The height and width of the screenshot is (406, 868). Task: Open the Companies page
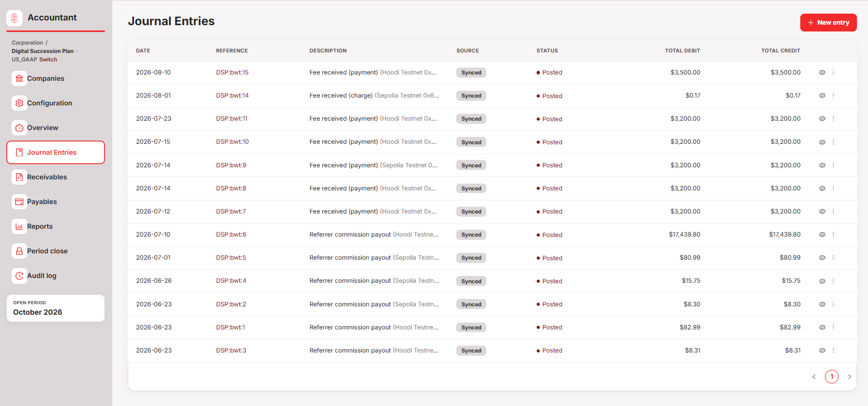click(56, 78)
